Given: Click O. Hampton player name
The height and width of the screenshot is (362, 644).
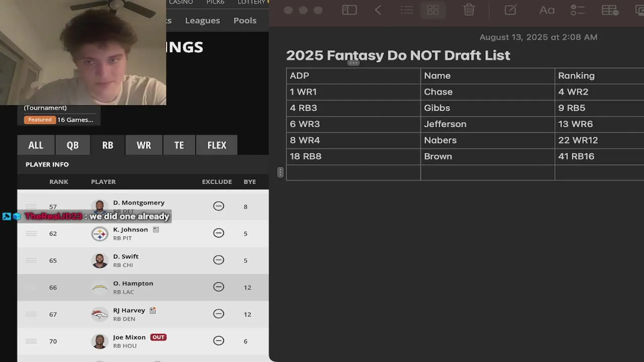Looking at the screenshot, I should (x=133, y=284).
